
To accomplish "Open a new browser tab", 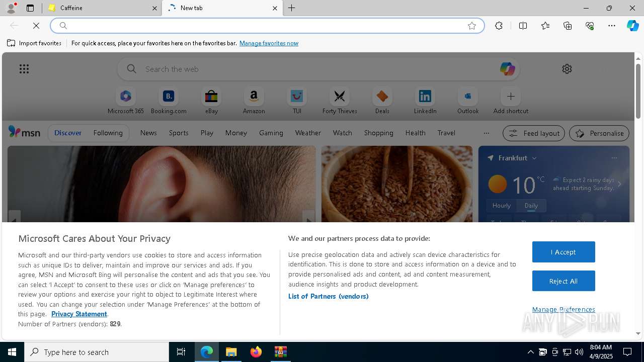I will pyautogui.click(x=292, y=8).
